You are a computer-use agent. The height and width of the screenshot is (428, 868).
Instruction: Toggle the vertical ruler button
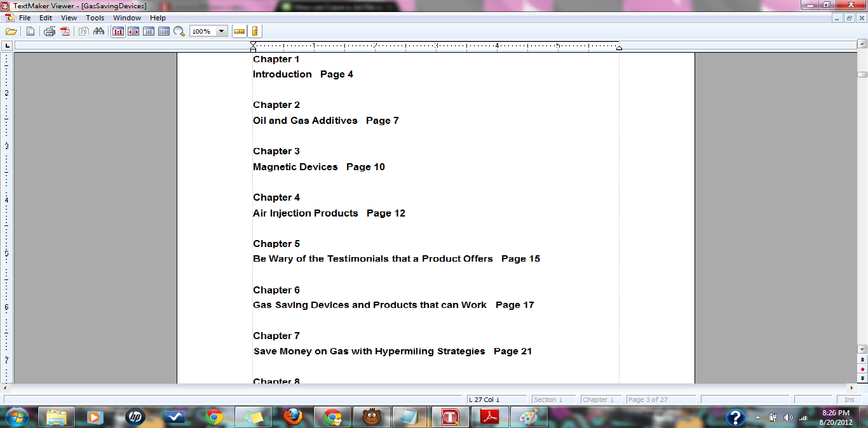[255, 31]
